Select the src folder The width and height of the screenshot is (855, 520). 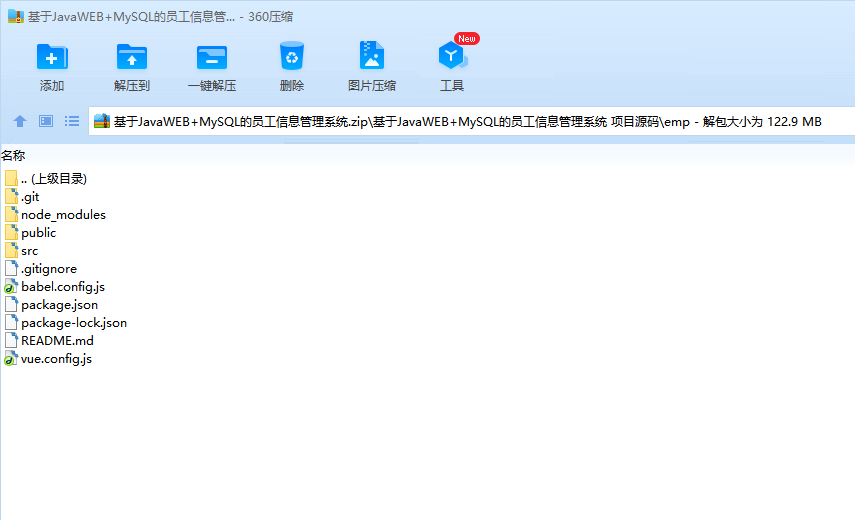(22, 251)
